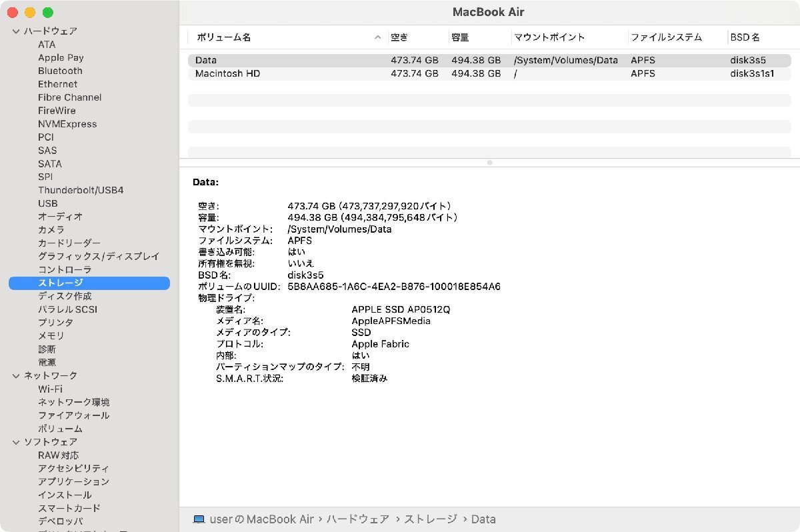Image resolution: width=800 pixels, height=532 pixels.
Task: Select メモリ in the hardware list
Action: pos(51,336)
